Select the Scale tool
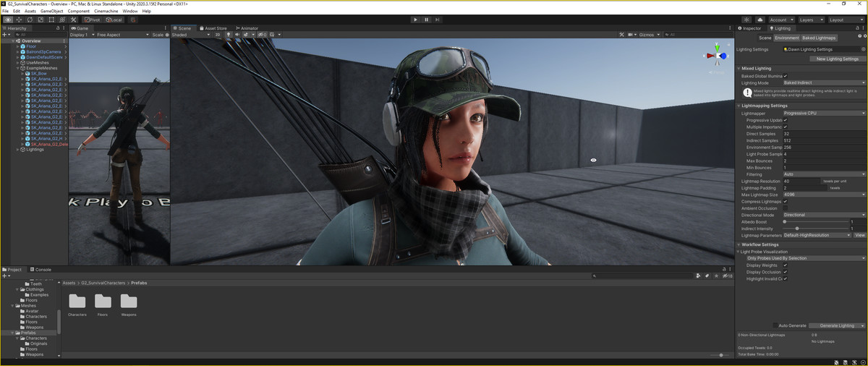868x366 pixels. click(x=41, y=20)
